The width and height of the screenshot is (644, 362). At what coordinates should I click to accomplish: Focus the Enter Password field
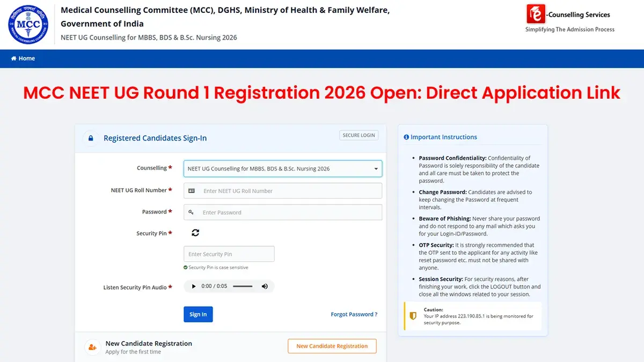[283, 212]
